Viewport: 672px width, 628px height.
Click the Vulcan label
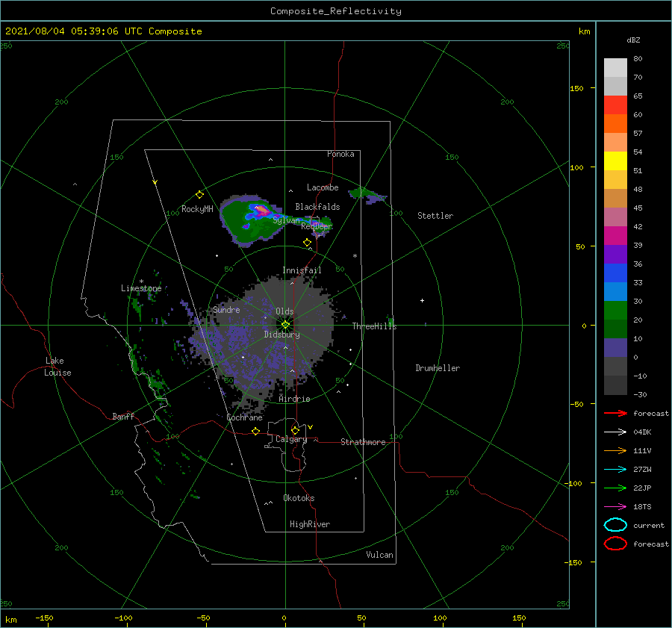[380, 555]
